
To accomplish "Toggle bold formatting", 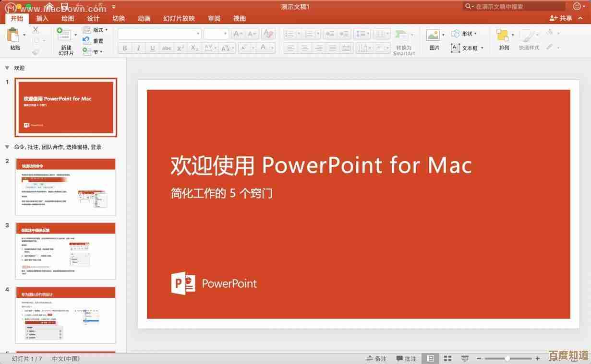I will (x=124, y=48).
